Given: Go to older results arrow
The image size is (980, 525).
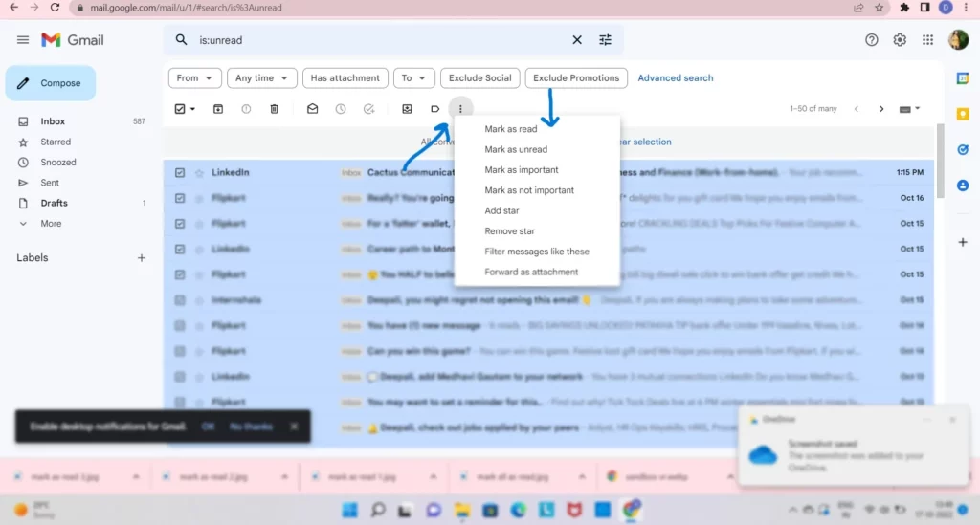Looking at the screenshot, I should coord(881,109).
